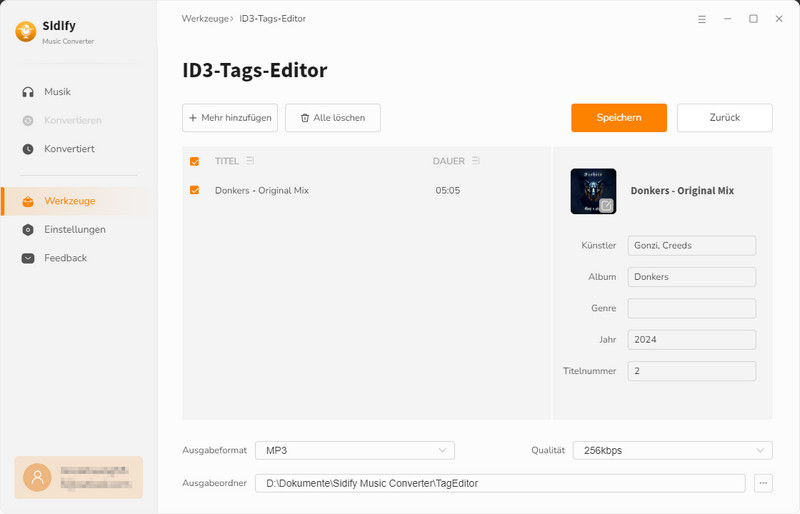Edit the Titelnummer field
The width and height of the screenshot is (800, 514).
[692, 371]
